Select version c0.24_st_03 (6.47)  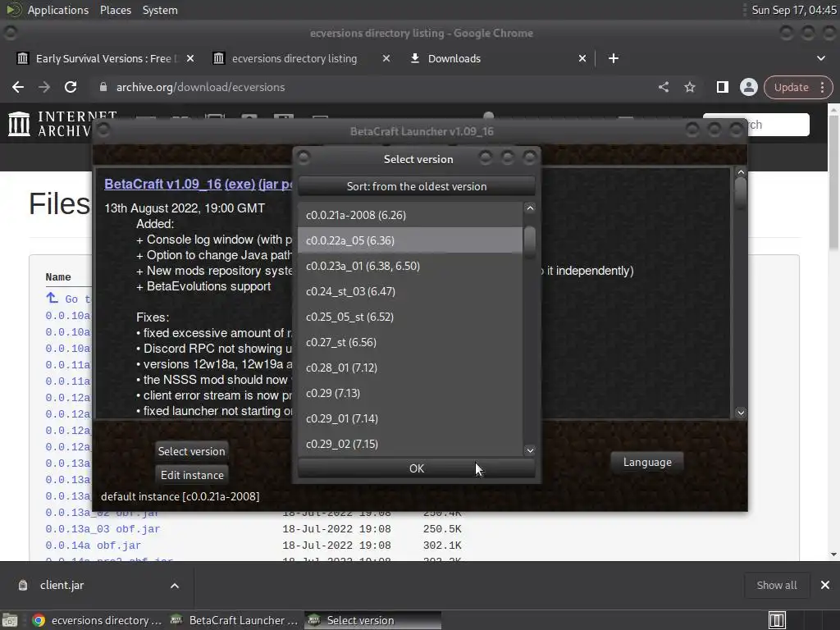tap(410, 291)
